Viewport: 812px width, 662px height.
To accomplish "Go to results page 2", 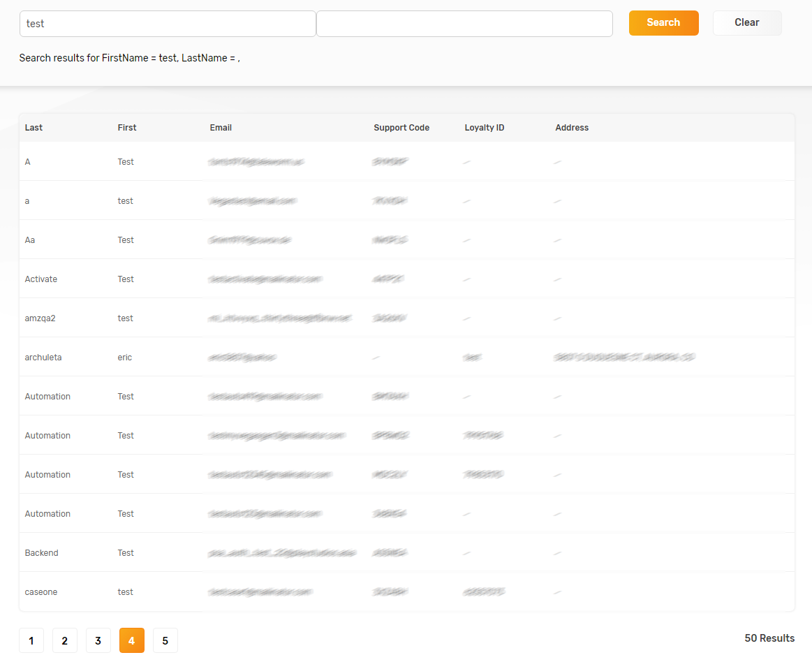I will [65, 640].
